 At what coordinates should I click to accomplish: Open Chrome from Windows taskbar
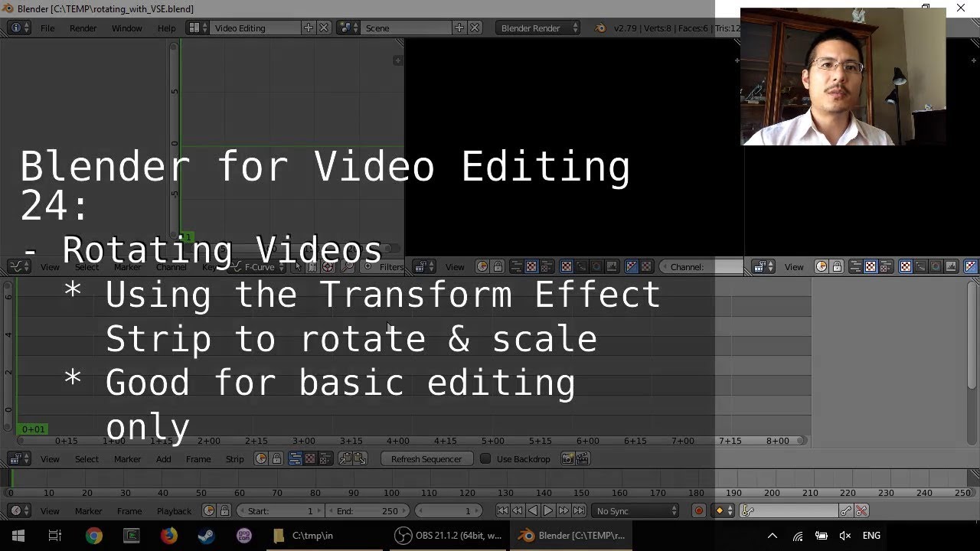pyautogui.click(x=93, y=536)
